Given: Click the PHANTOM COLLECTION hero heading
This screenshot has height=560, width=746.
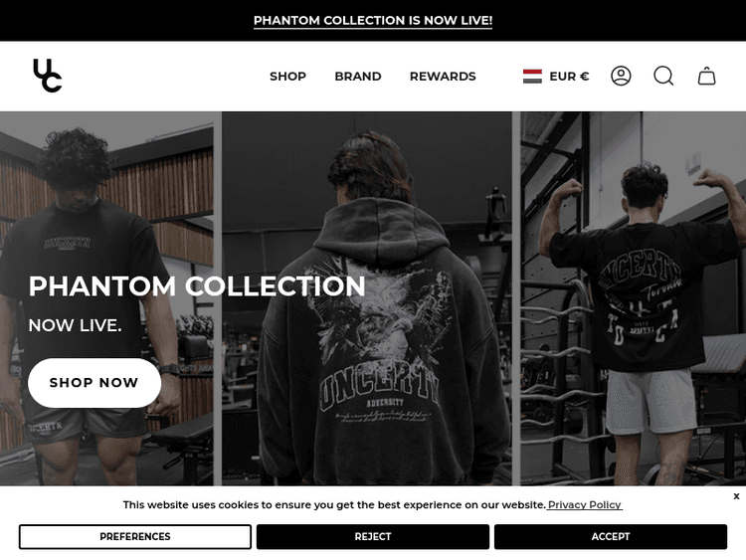Looking at the screenshot, I should (x=197, y=286).
